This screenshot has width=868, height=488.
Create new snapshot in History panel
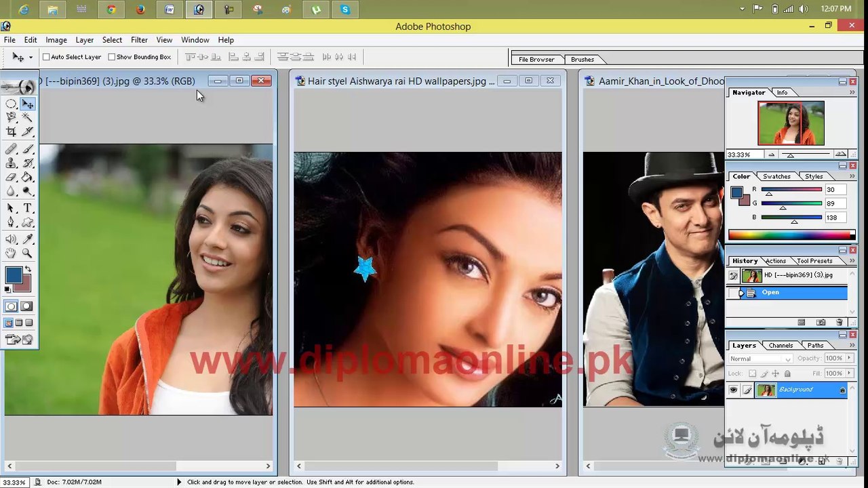coord(821,322)
